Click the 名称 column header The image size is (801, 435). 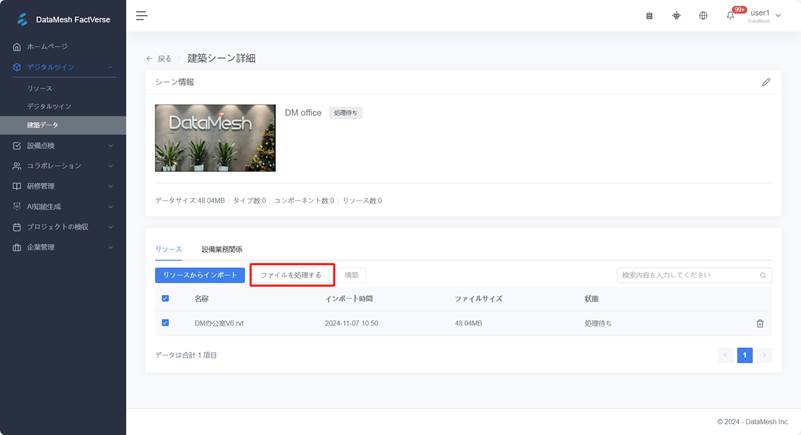[201, 299]
